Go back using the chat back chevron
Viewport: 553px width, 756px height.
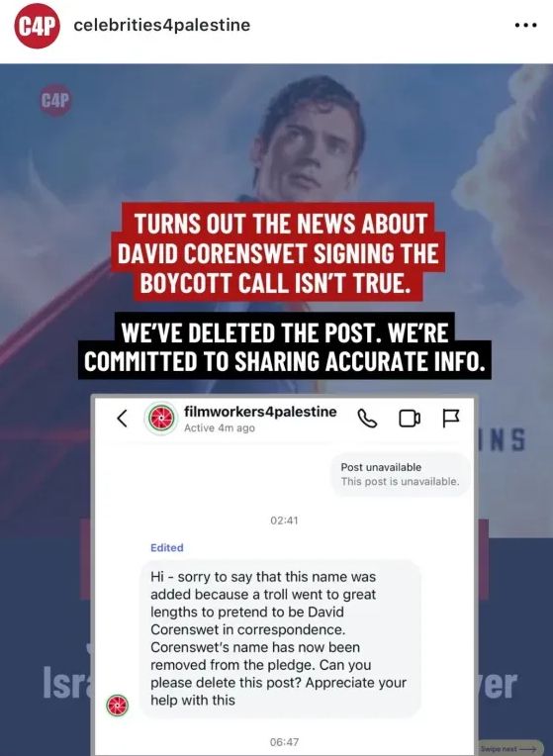click(x=123, y=418)
